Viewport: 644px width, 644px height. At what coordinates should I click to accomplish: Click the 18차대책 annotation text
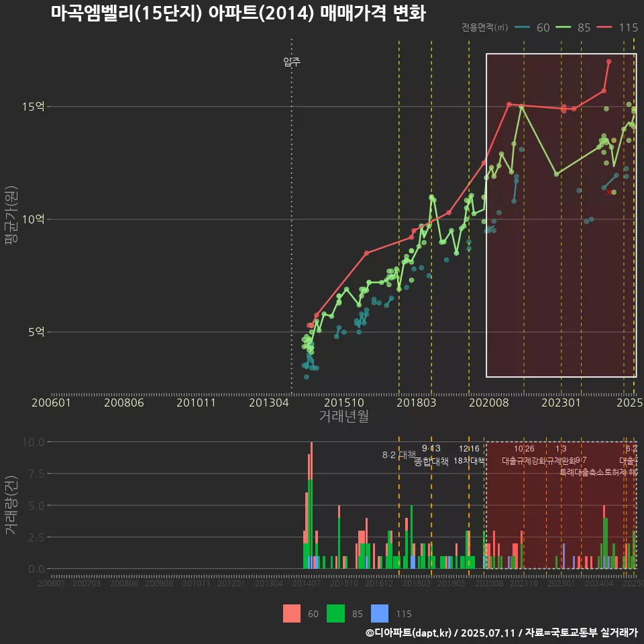point(469,460)
